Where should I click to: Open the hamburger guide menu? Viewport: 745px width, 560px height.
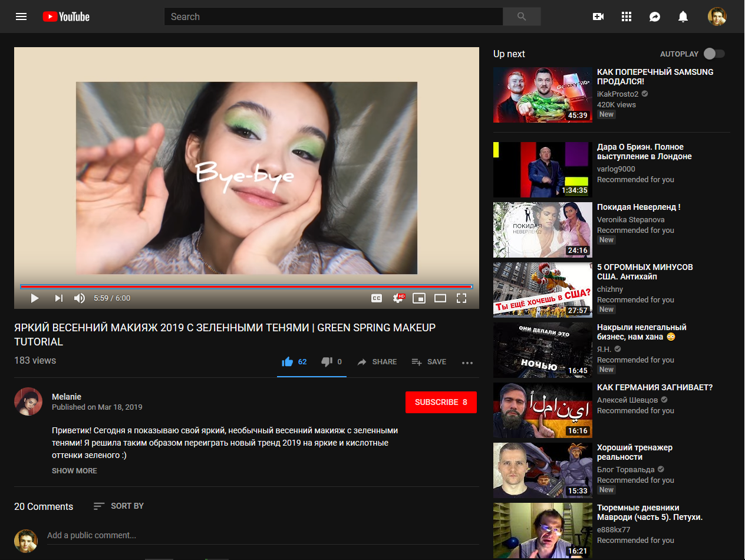[x=21, y=17]
